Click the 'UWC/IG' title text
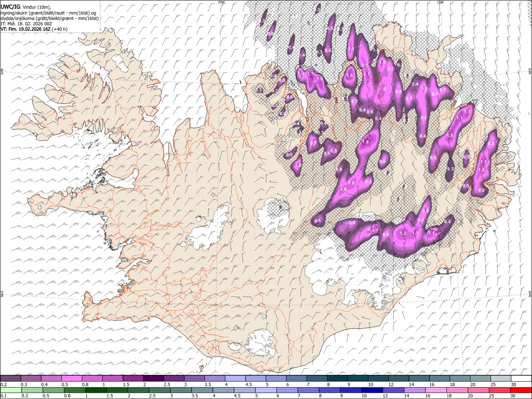Image resolution: width=532 pixels, height=399 pixels. 10,7
